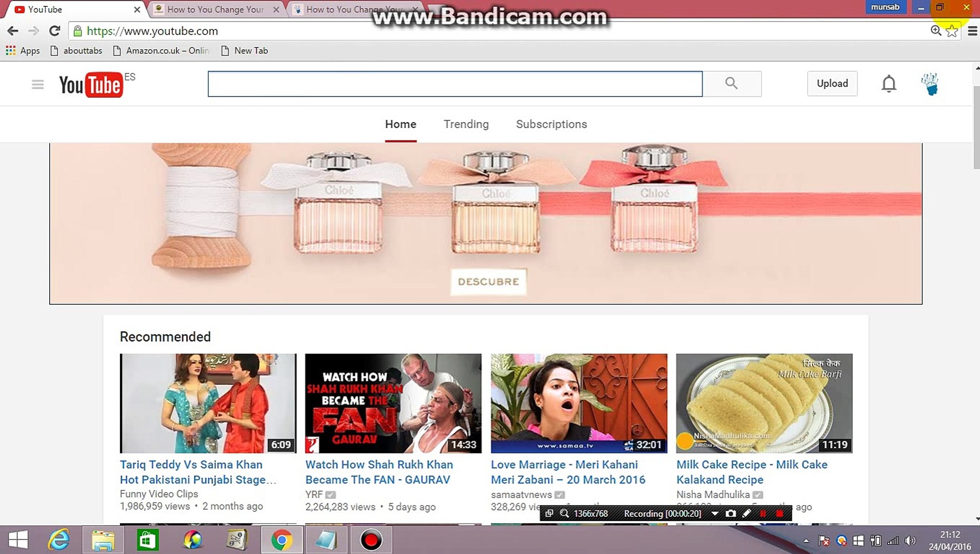Click the Upload button
The image size is (980, 554).
(832, 83)
